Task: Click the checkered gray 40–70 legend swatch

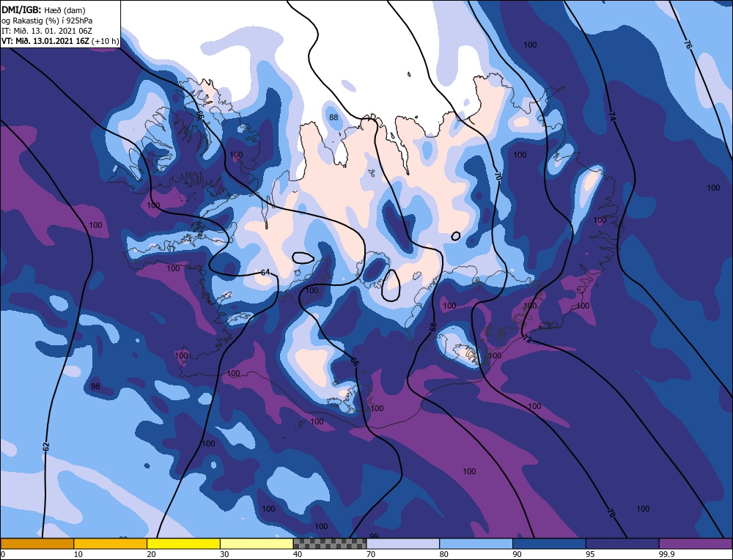Action: [330, 543]
